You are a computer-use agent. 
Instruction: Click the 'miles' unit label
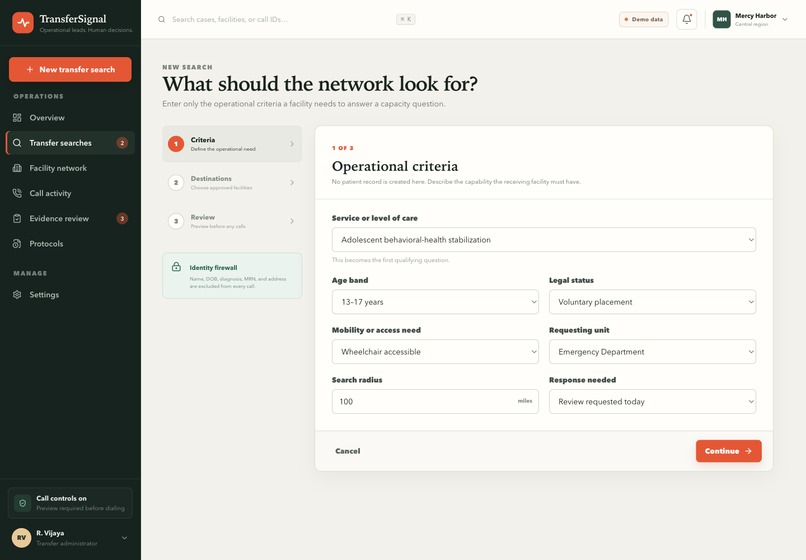pyautogui.click(x=525, y=401)
